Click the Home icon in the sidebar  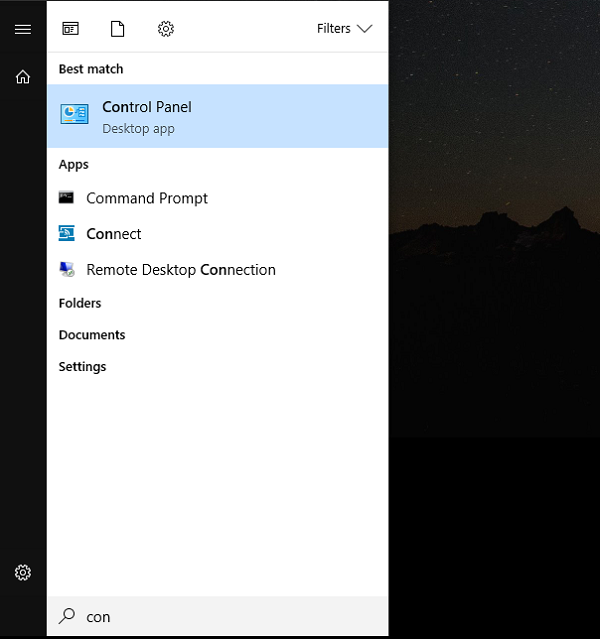tap(22, 77)
